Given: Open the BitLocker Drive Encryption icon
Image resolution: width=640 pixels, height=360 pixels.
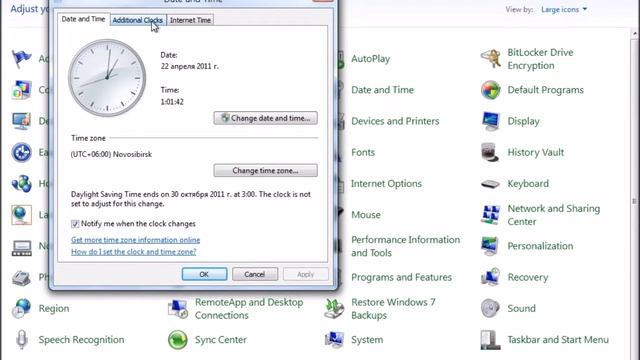Looking at the screenshot, I should 491,58.
